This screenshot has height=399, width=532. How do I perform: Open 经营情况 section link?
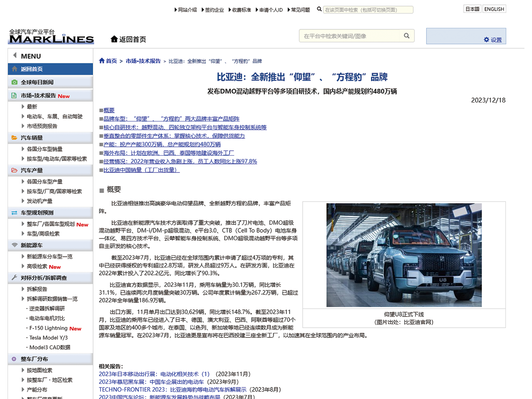pos(180,161)
